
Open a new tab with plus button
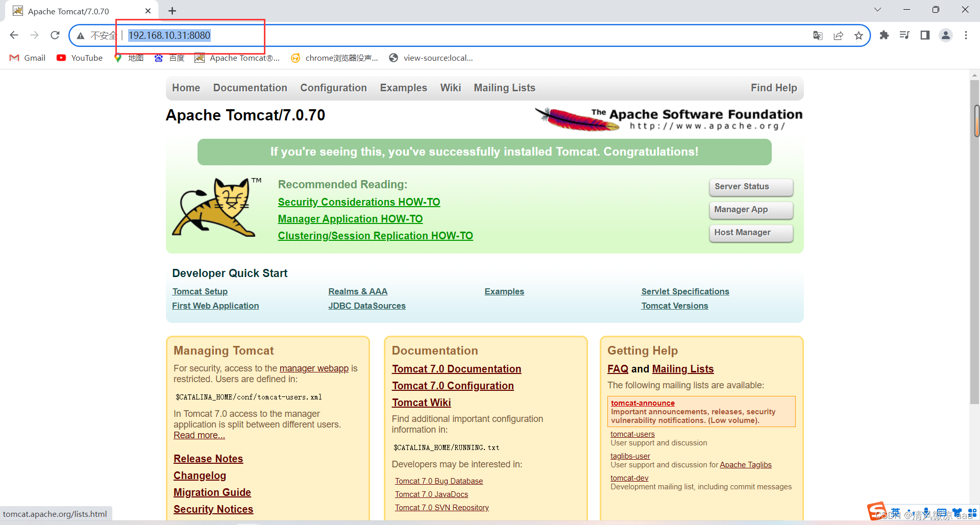(x=172, y=11)
